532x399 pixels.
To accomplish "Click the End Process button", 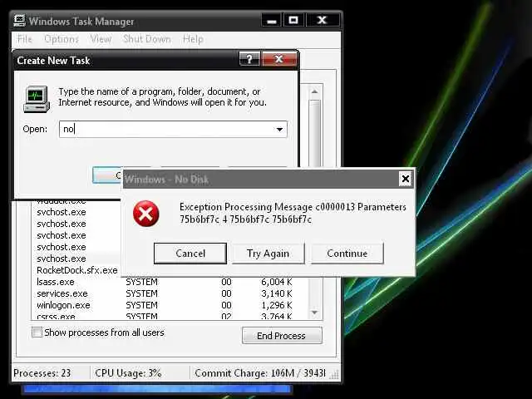I will coord(282,336).
